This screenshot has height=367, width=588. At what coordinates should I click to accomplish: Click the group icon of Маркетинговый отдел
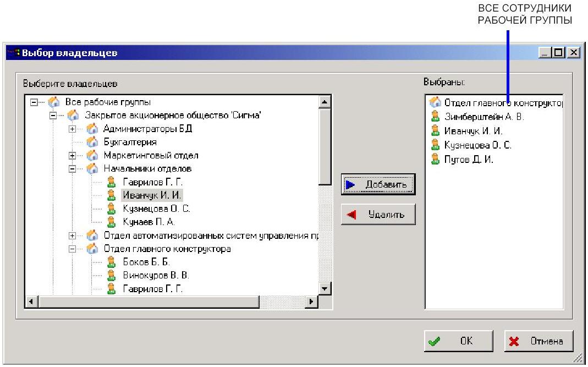pyautogui.click(x=92, y=156)
